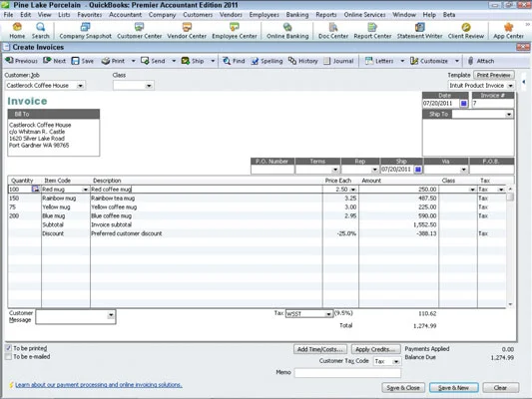Open the Terms dropdown
Screen dimensions: 532x399
tap(335, 170)
